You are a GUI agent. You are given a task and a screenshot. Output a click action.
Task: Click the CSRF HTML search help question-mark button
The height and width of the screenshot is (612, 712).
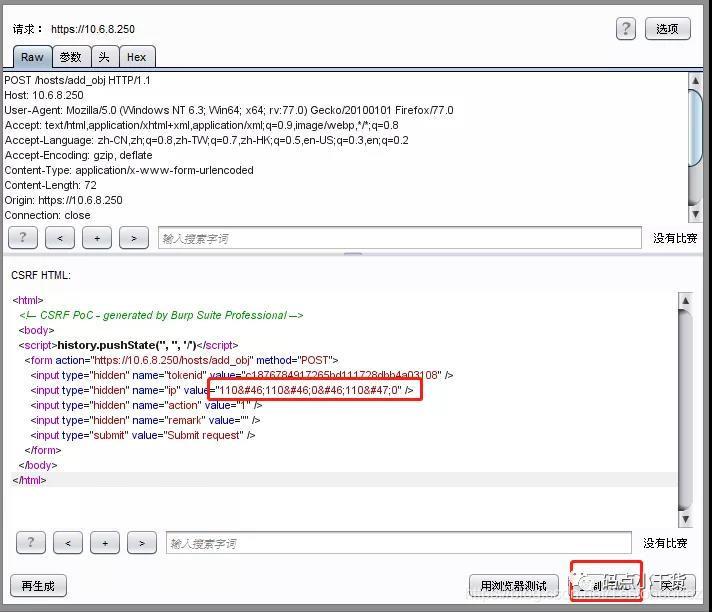[31, 543]
